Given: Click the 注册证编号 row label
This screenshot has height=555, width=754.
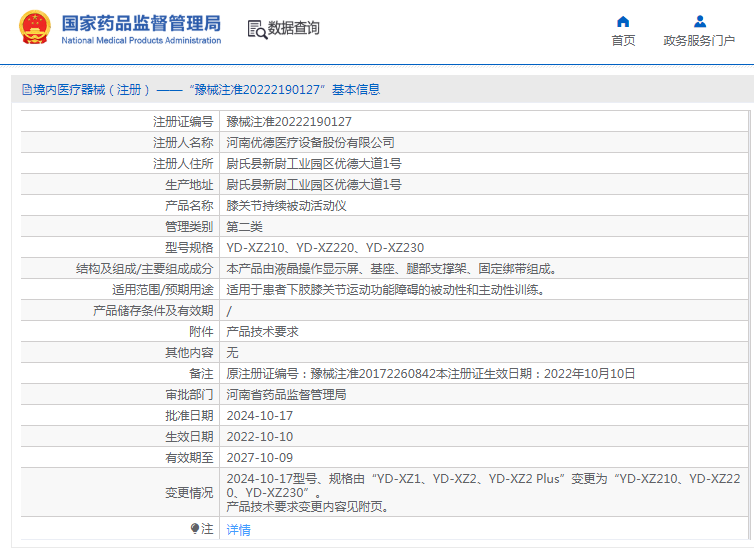Looking at the screenshot, I should pyautogui.click(x=183, y=122).
